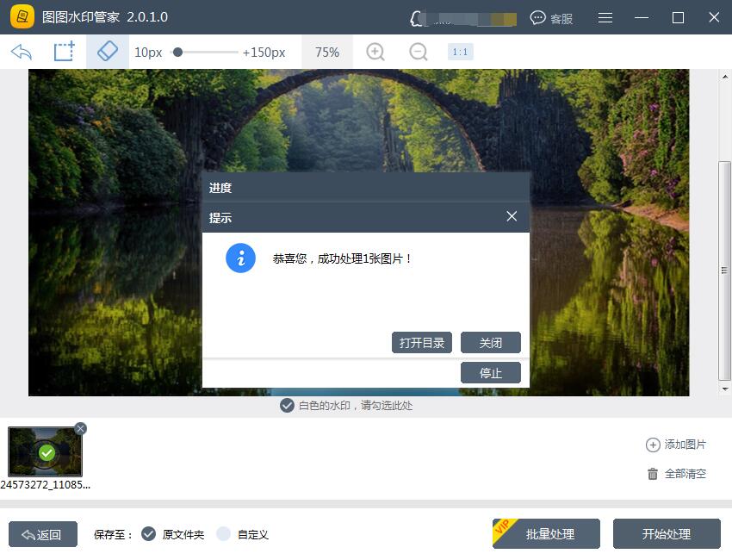Viewport: 732px width, 560px height.
Task: Select the processed image thumbnail
Action: 46,451
